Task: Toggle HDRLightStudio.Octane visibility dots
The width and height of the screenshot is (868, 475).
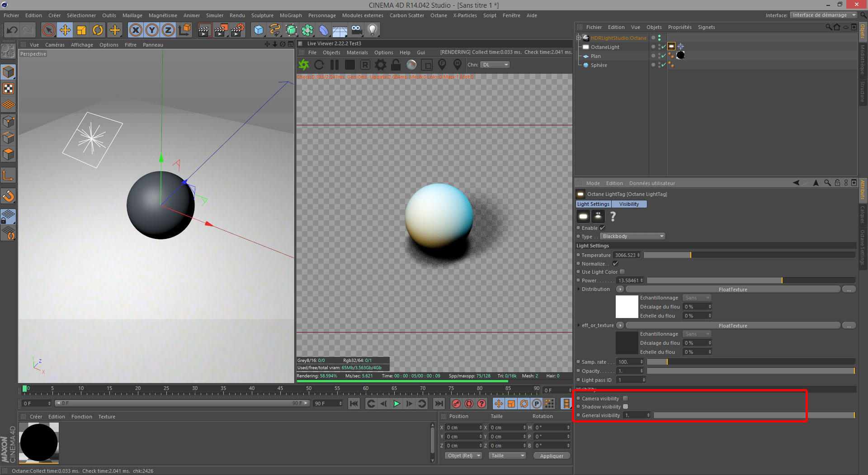Action: coord(659,38)
